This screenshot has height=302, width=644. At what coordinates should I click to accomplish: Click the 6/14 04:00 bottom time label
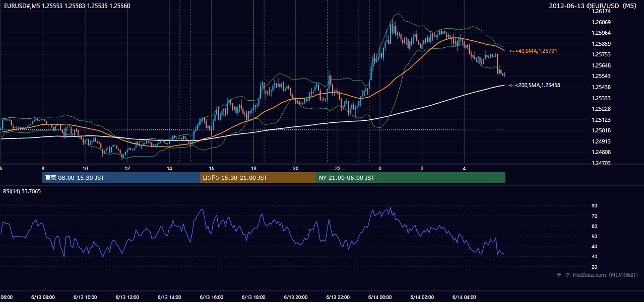[464, 297]
